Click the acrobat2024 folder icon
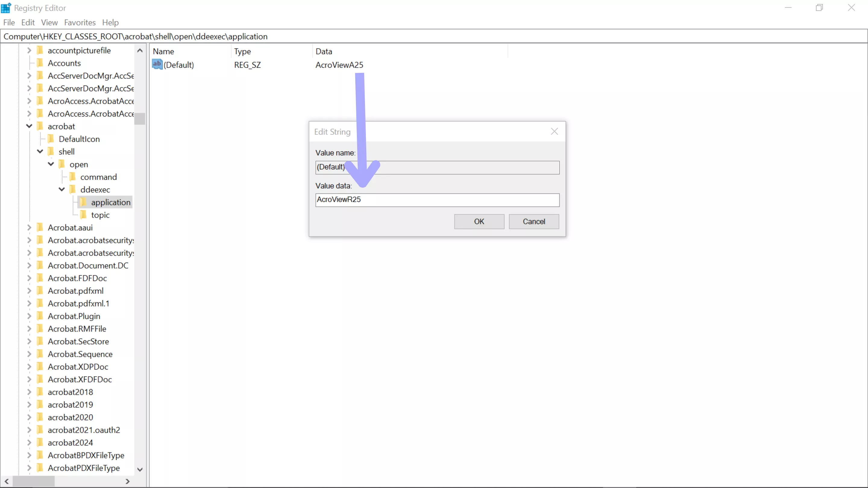This screenshot has height=488, width=868. pos(40,443)
